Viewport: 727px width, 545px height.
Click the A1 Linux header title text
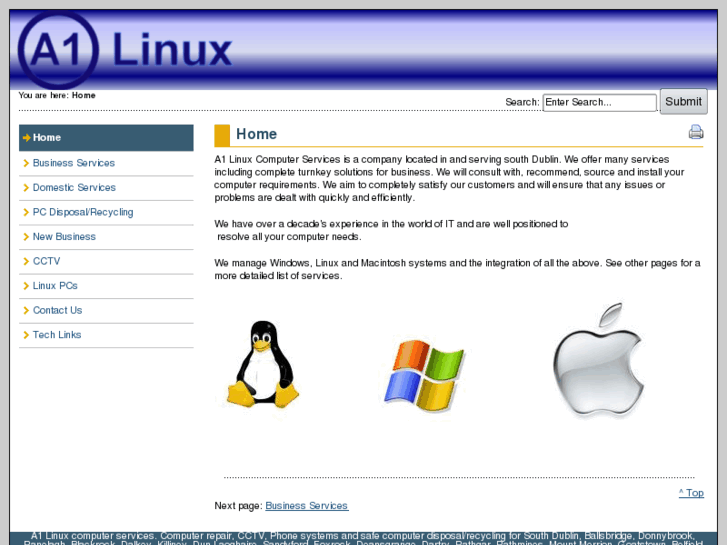172,50
